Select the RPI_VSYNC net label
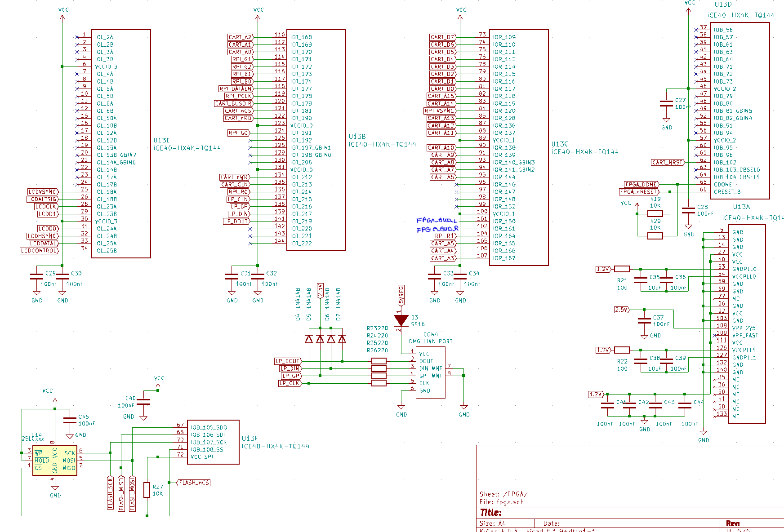This screenshot has height=532, width=784. 440,111
